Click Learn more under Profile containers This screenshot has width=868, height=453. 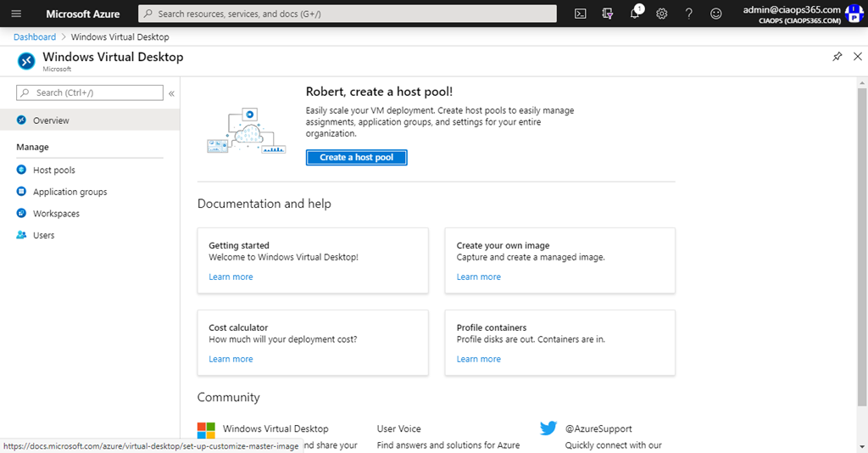pos(478,360)
